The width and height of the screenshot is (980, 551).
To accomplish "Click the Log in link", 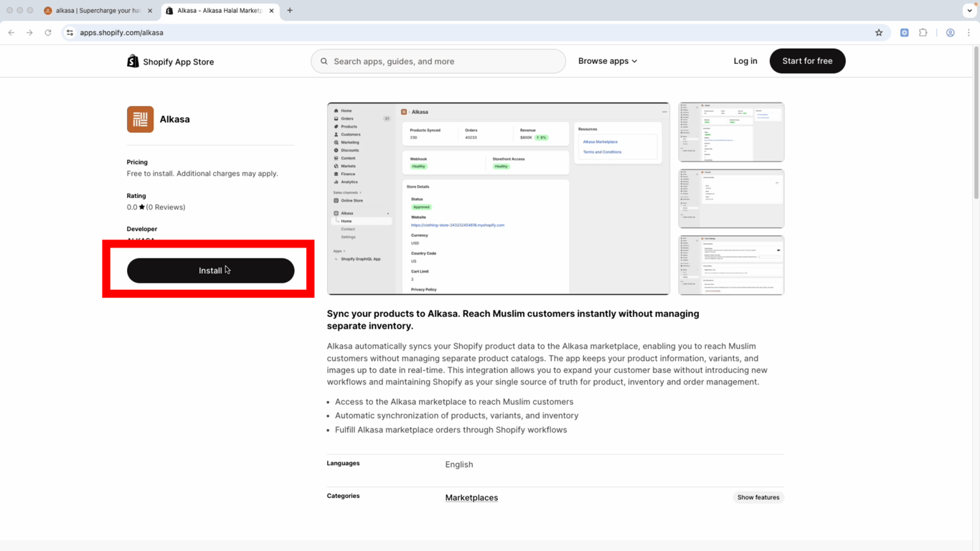I will [745, 61].
